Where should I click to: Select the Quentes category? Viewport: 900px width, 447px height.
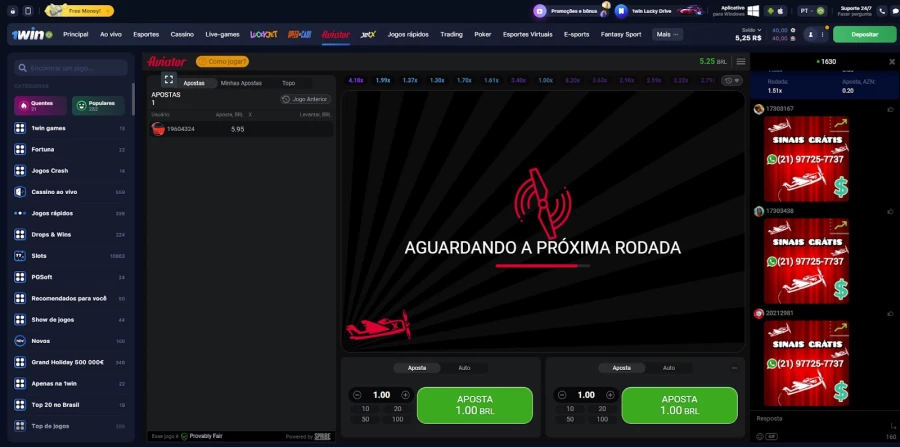(40, 106)
